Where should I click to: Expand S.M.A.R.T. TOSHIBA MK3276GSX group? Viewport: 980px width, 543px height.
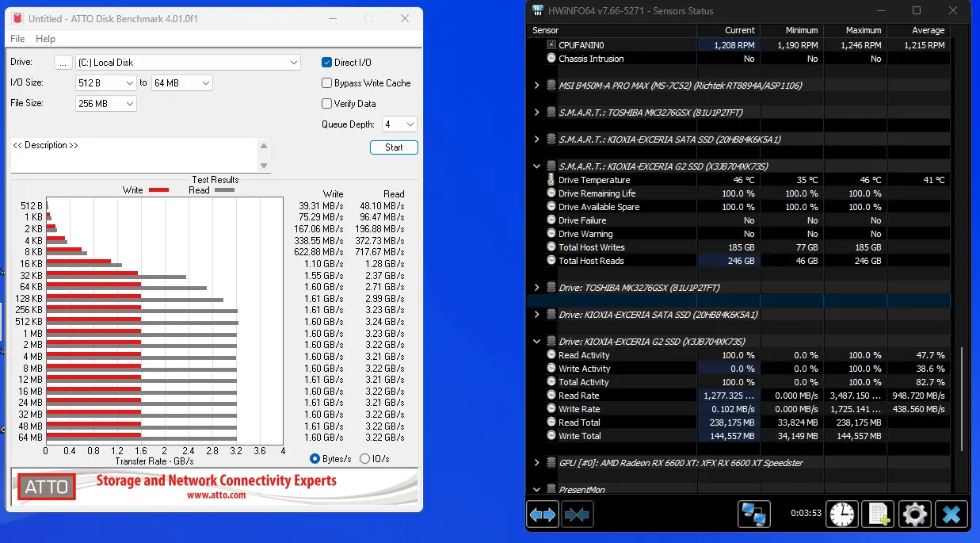(x=537, y=113)
